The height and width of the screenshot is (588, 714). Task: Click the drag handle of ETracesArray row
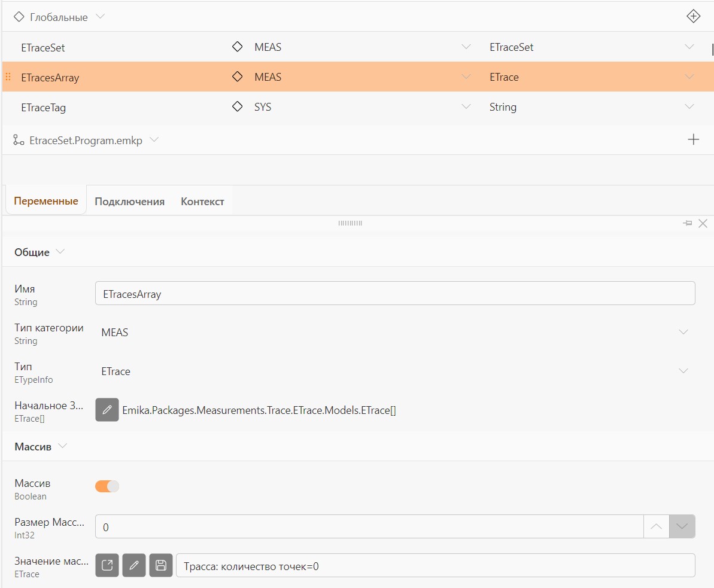tap(8, 77)
